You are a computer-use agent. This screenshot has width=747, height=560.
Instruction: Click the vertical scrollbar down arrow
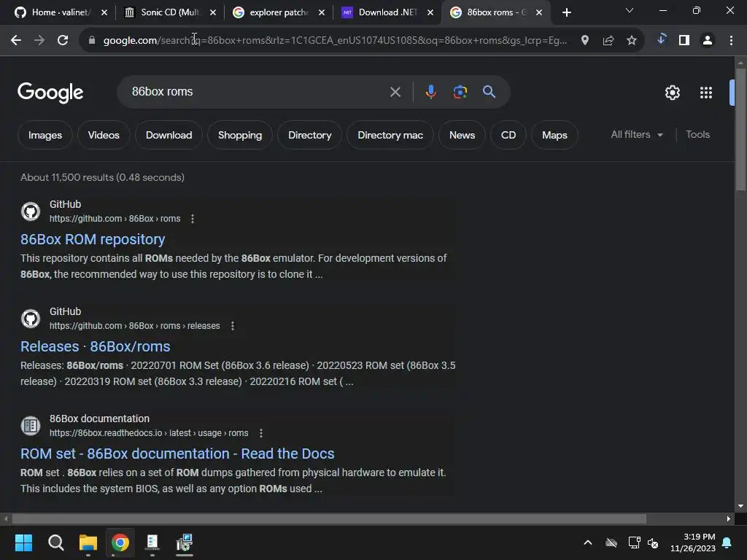point(740,506)
